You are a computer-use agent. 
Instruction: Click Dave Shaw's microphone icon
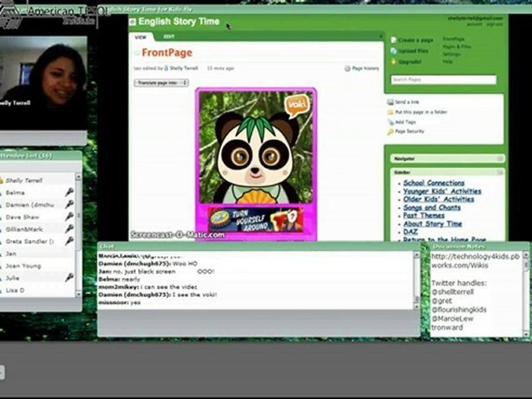click(x=69, y=217)
